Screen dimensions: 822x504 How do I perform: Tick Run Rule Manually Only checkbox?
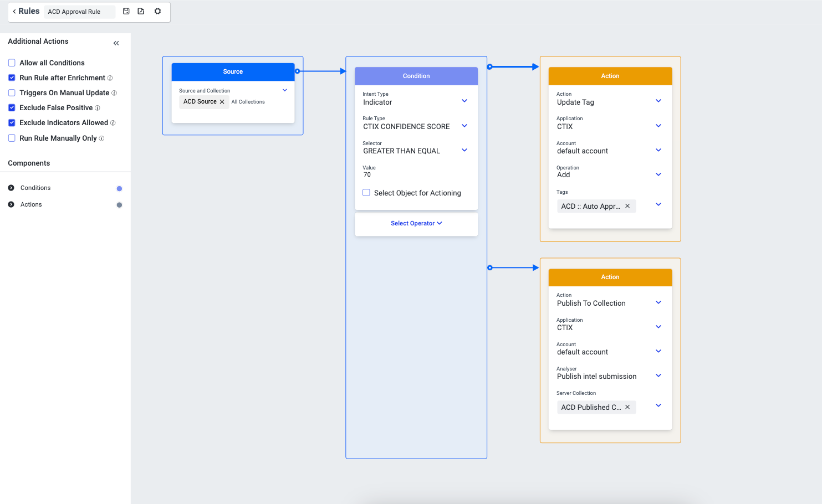[x=12, y=138]
